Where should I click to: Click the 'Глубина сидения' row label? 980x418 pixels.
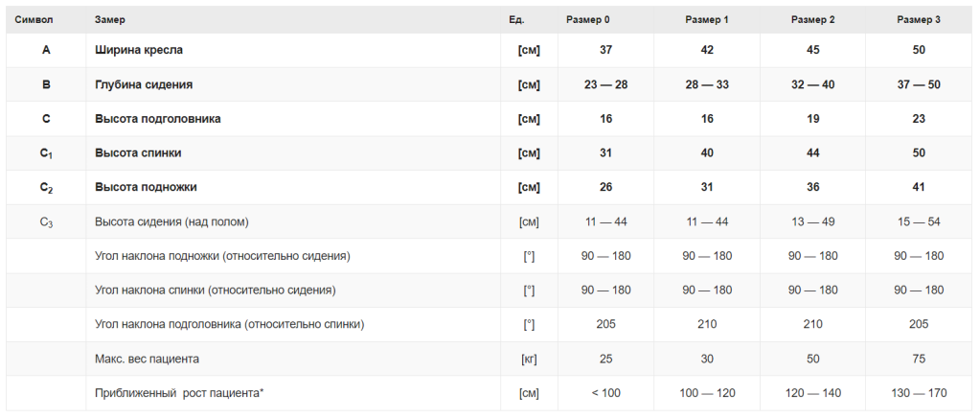[x=144, y=84]
